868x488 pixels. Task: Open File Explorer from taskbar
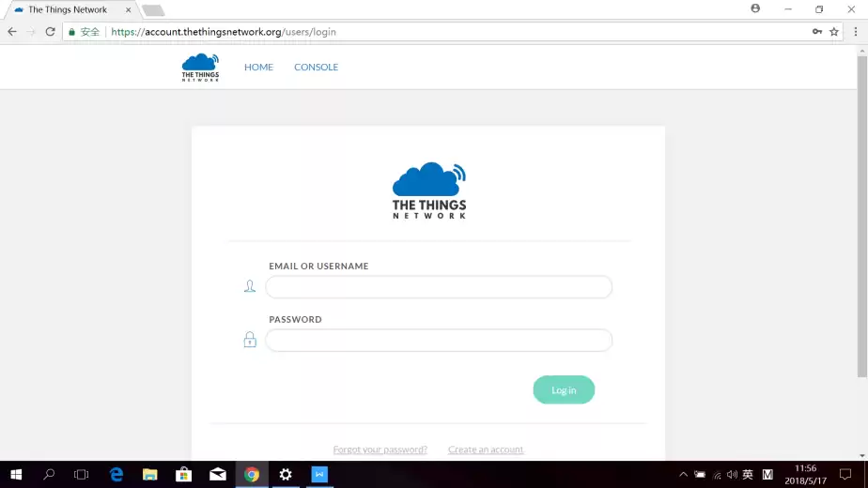pyautogui.click(x=150, y=474)
